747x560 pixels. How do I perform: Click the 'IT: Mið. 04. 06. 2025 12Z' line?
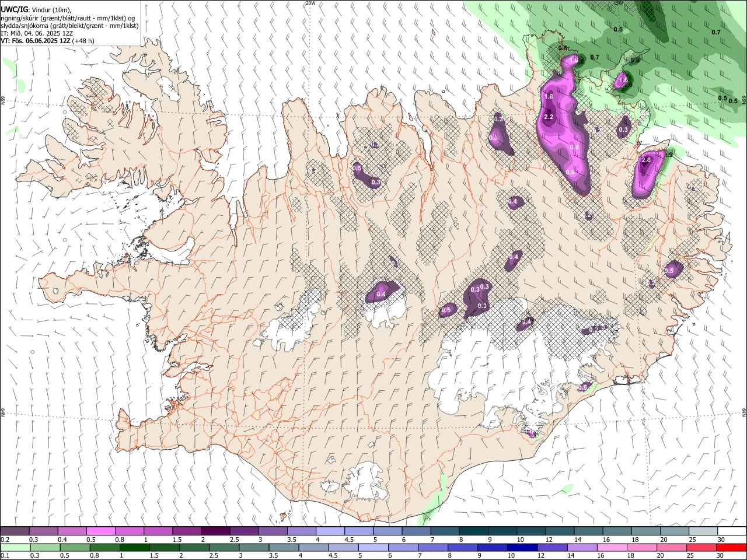pos(37,33)
